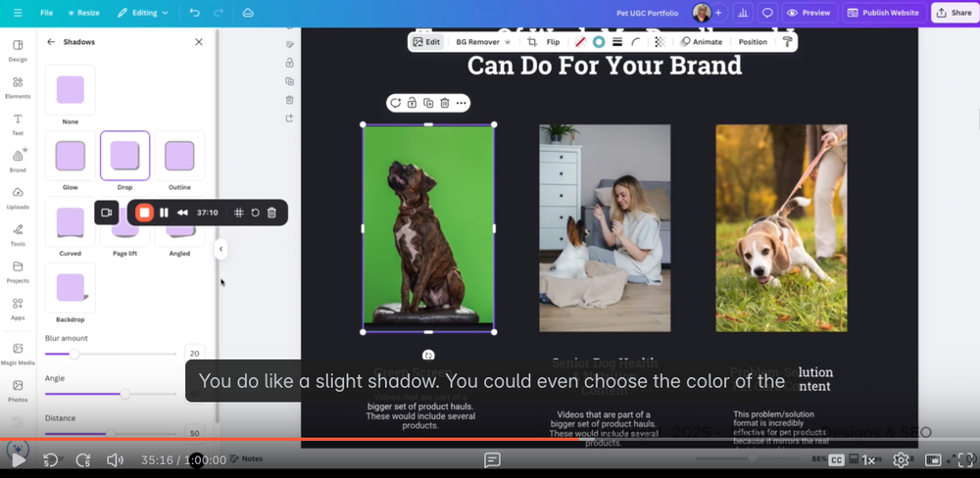Viewport: 980px width, 478px height.
Task: Open the Projects sidebar tab
Action: [18, 271]
